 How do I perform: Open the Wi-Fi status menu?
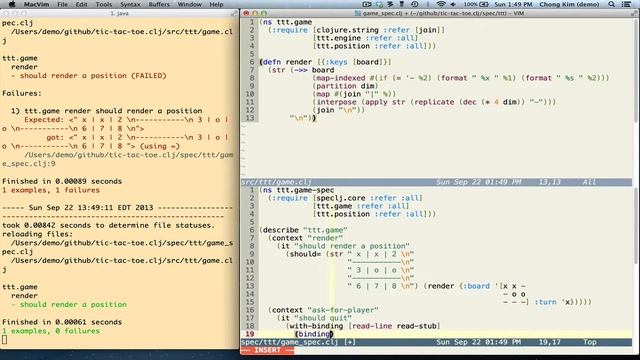[441, 4]
